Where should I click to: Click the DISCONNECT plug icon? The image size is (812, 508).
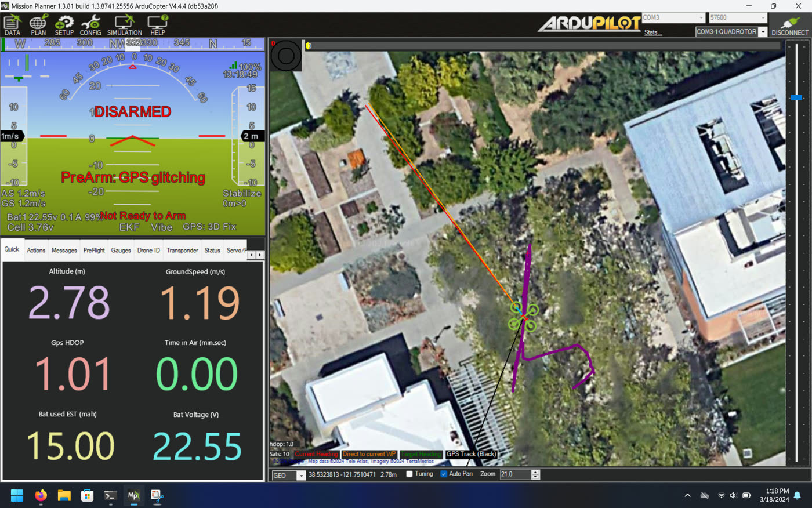click(789, 26)
